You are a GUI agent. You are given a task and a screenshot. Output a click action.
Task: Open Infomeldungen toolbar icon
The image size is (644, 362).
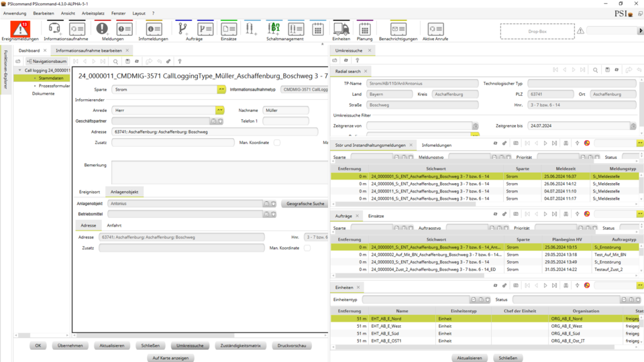154,29
